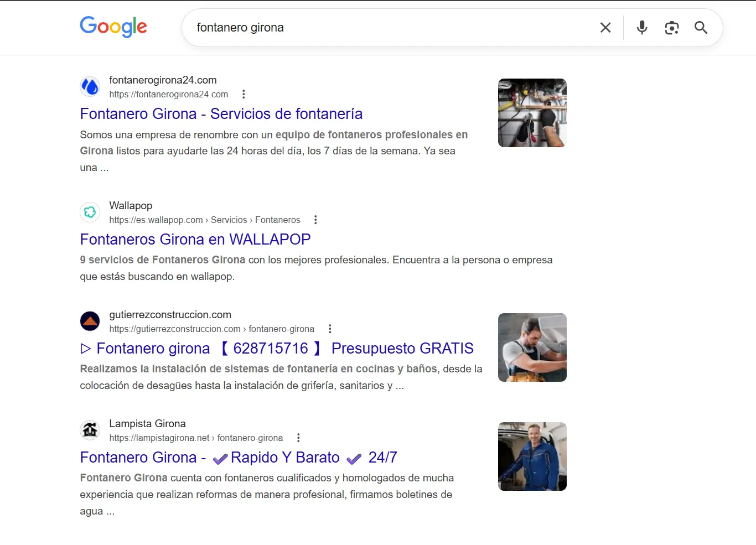Click the magnifying glass search button
This screenshot has height=545, width=756.
point(701,28)
